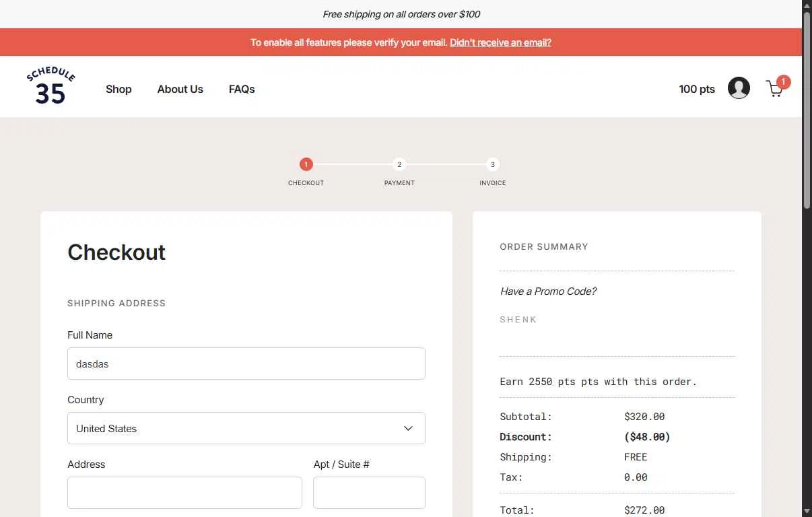The height and width of the screenshot is (517, 812).
Task: Focus the Apt / Suite # field
Action: click(369, 493)
